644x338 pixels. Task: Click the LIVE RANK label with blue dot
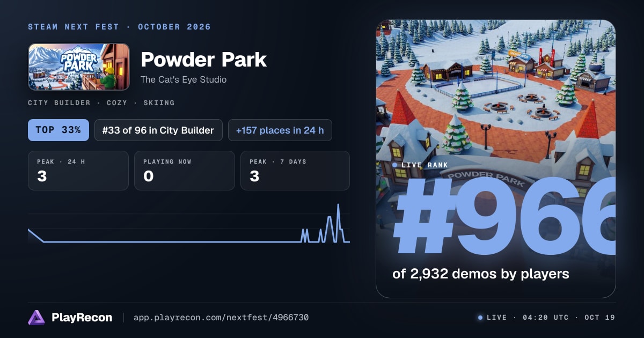420,165
